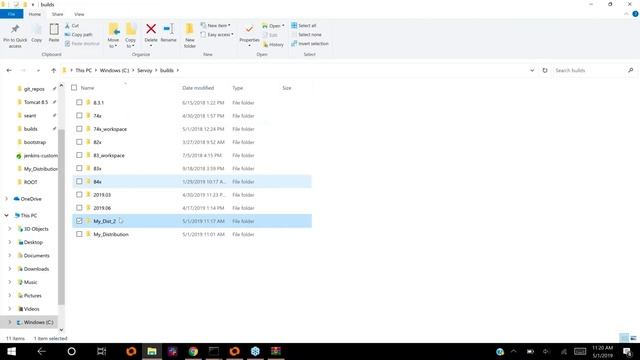This screenshot has width=640, height=360.
Task: Collapse This PC in navigation pane
Action: [7, 216]
